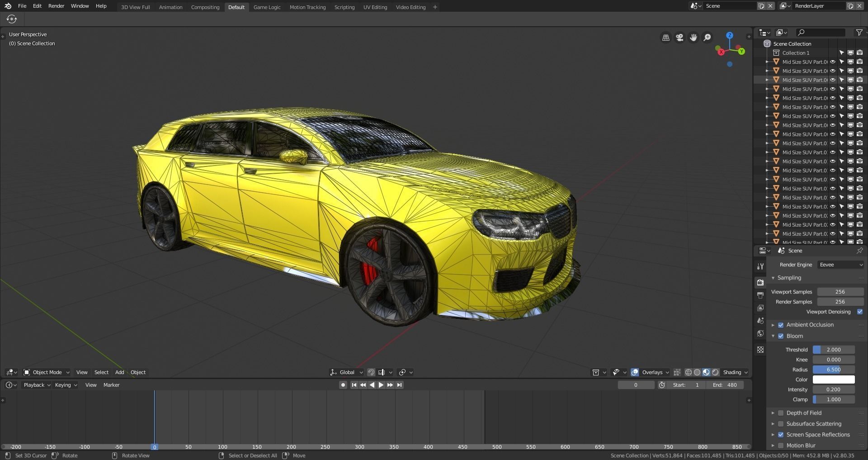
Task: Open the viewport Add menu
Action: (119, 372)
